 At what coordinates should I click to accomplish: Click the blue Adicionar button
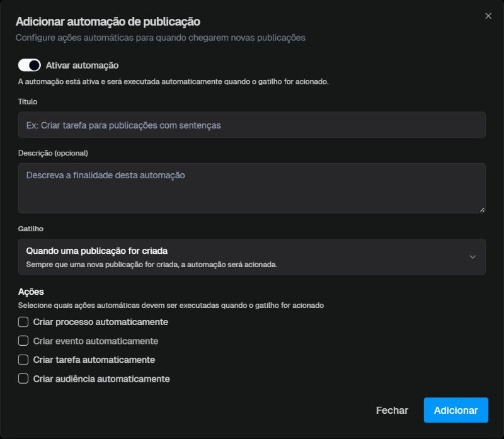pyautogui.click(x=455, y=411)
